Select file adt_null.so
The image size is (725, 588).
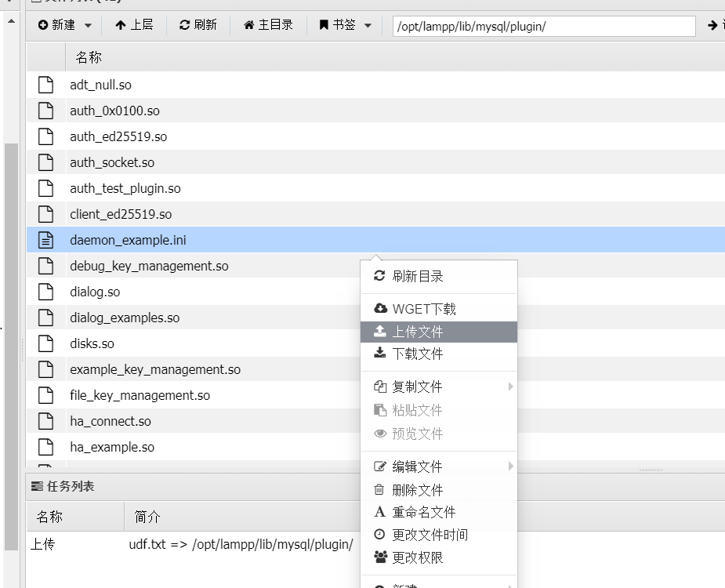[100, 85]
